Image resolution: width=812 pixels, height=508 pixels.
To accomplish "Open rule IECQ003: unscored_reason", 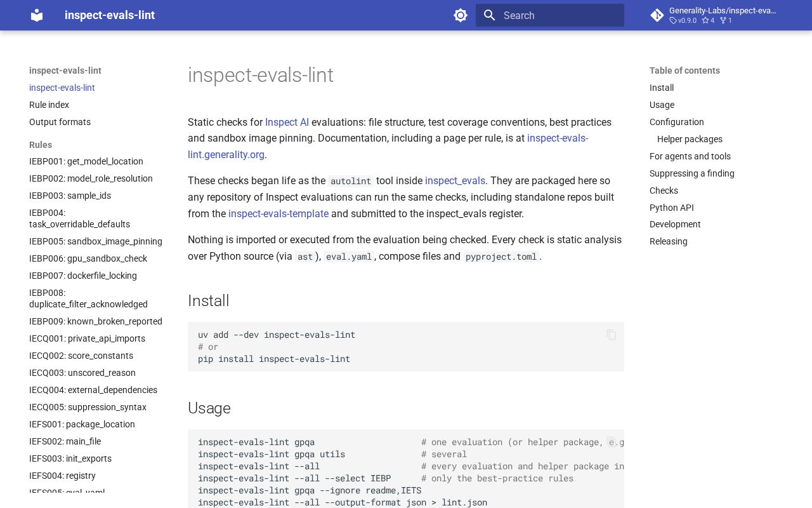I will click(x=82, y=373).
